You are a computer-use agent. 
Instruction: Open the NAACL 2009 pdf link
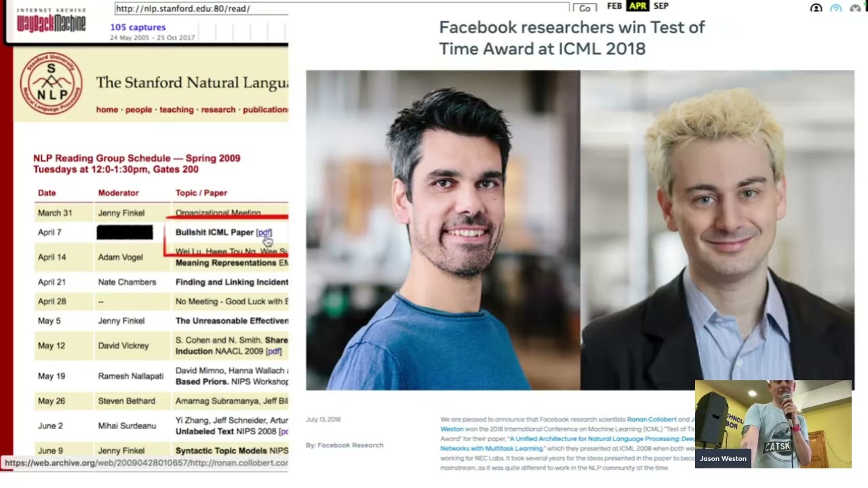tap(273, 351)
